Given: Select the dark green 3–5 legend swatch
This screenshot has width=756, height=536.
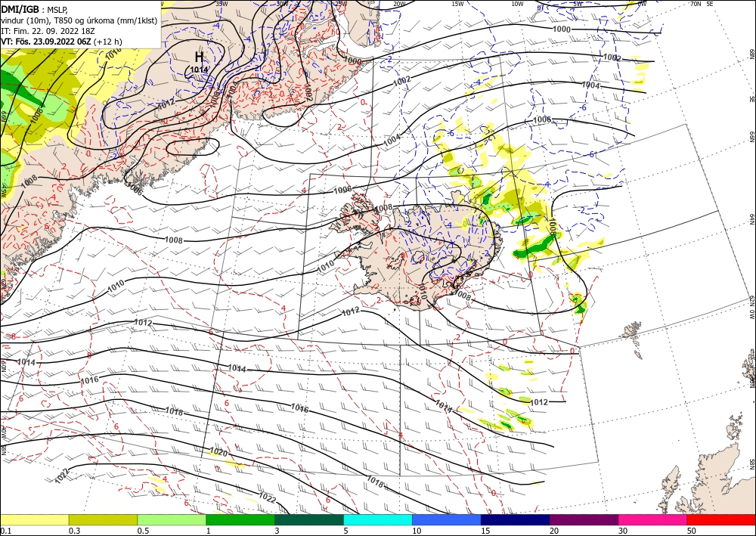Looking at the screenshot, I should click(309, 519).
